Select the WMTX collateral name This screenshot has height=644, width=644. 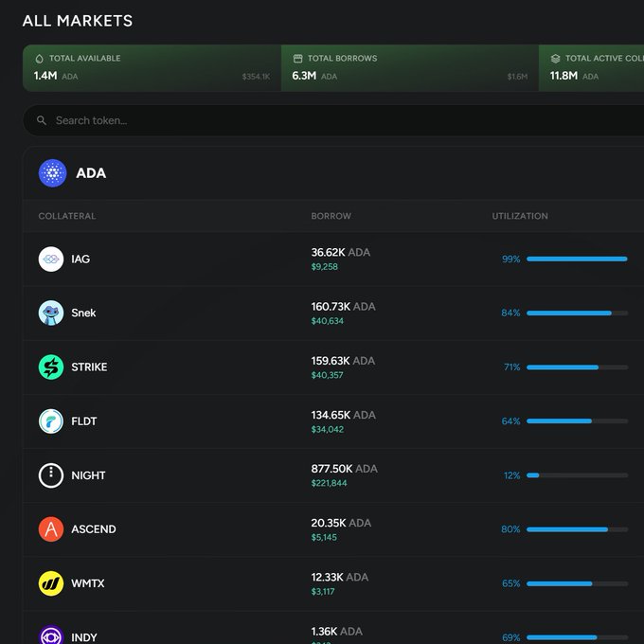tap(88, 583)
